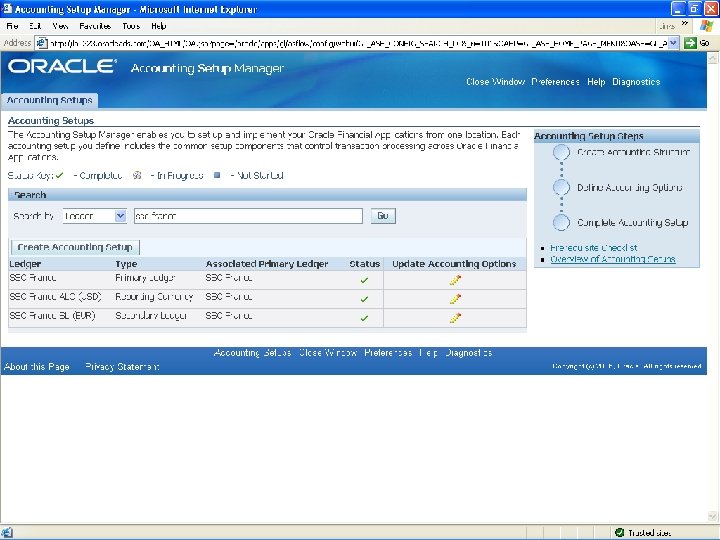Click the Go search button
This screenshot has width=720, height=540.
383,216
